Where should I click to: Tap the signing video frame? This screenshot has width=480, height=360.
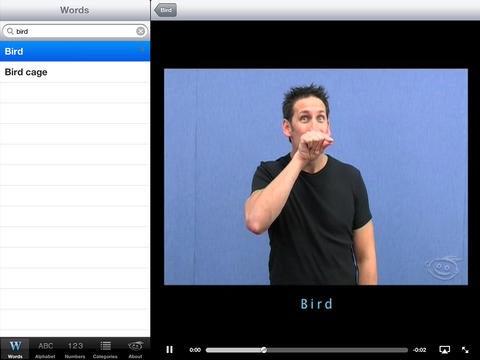point(316,177)
